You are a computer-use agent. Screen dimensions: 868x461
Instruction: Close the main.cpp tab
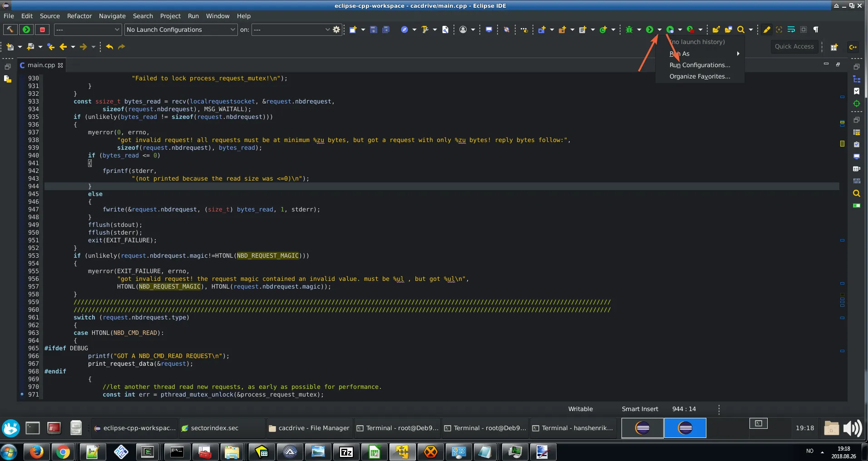(60, 65)
